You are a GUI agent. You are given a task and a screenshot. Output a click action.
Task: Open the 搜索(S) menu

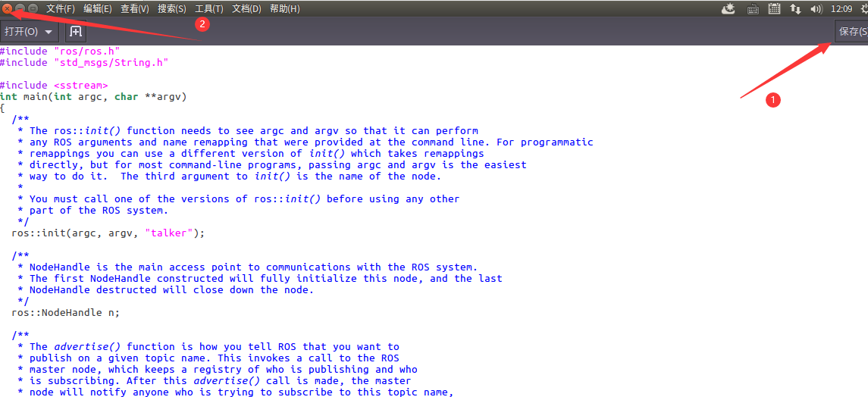[172, 9]
